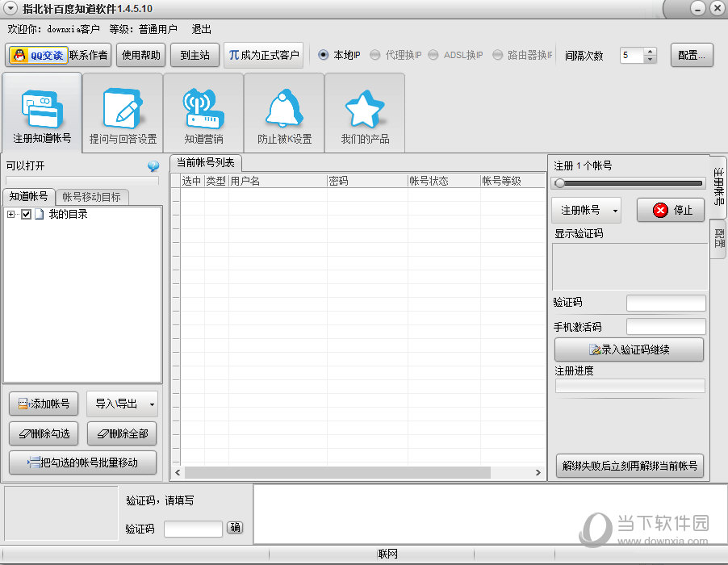Click the bottom 验证码 input field
This screenshot has height=565, width=728.
tap(193, 529)
